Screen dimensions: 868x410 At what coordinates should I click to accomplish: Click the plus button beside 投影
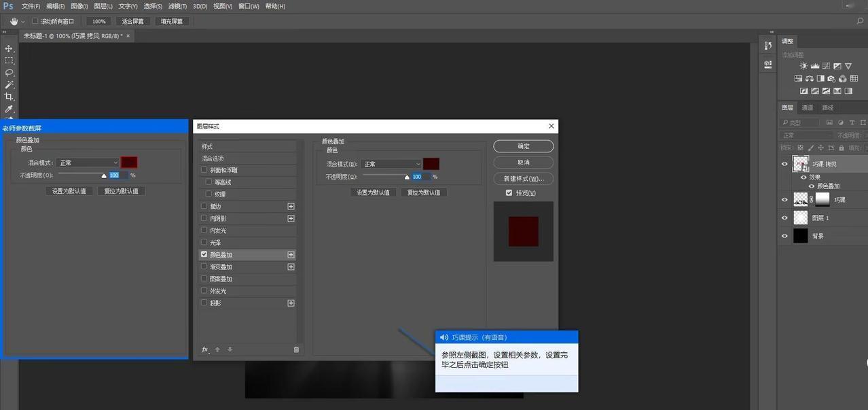(291, 303)
